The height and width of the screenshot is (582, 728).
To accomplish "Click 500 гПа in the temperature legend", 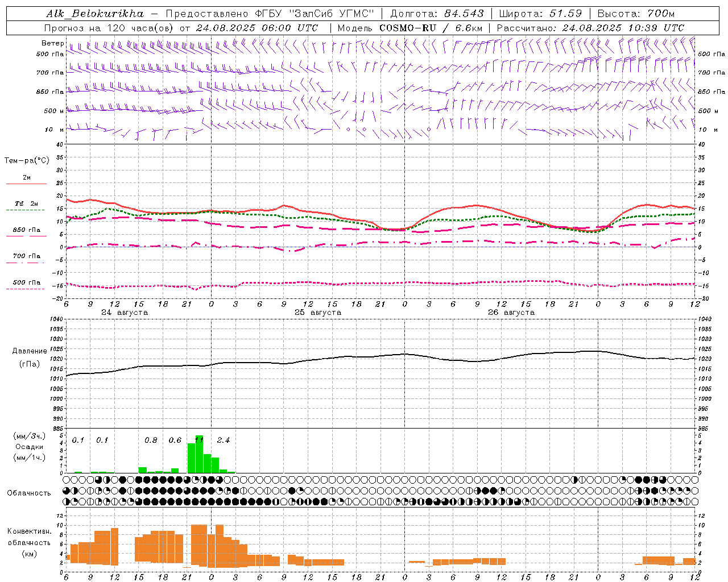I will click(27, 282).
